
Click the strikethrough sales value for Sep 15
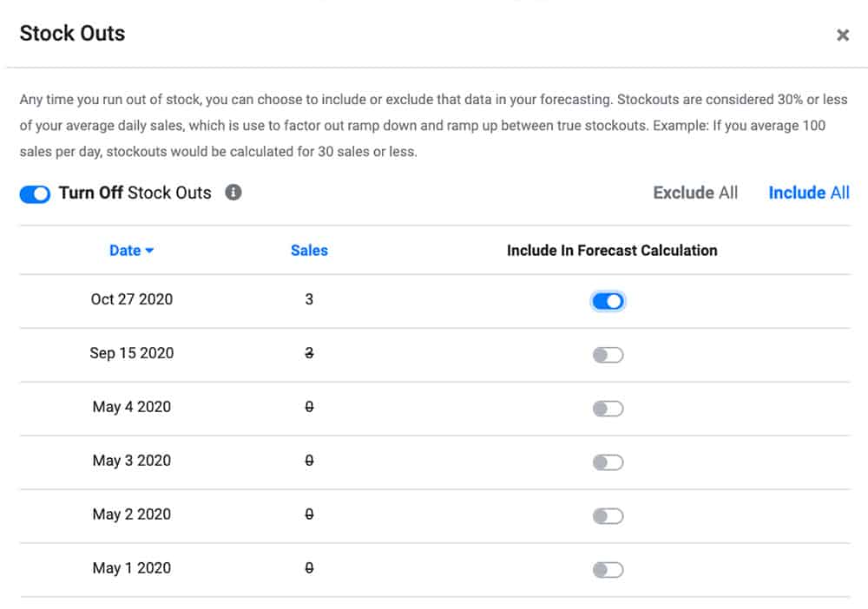(x=308, y=354)
